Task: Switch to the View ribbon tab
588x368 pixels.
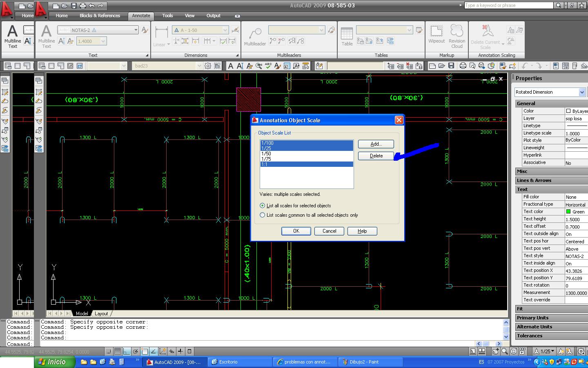Action: [x=189, y=16]
